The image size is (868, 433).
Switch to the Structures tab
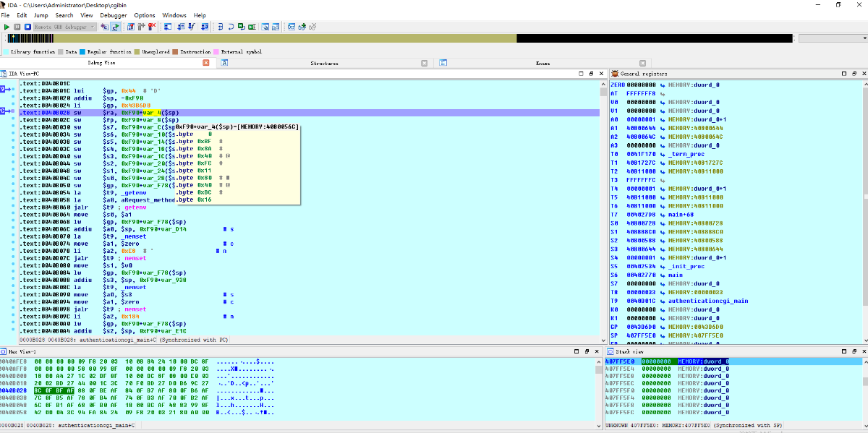pyautogui.click(x=325, y=63)
